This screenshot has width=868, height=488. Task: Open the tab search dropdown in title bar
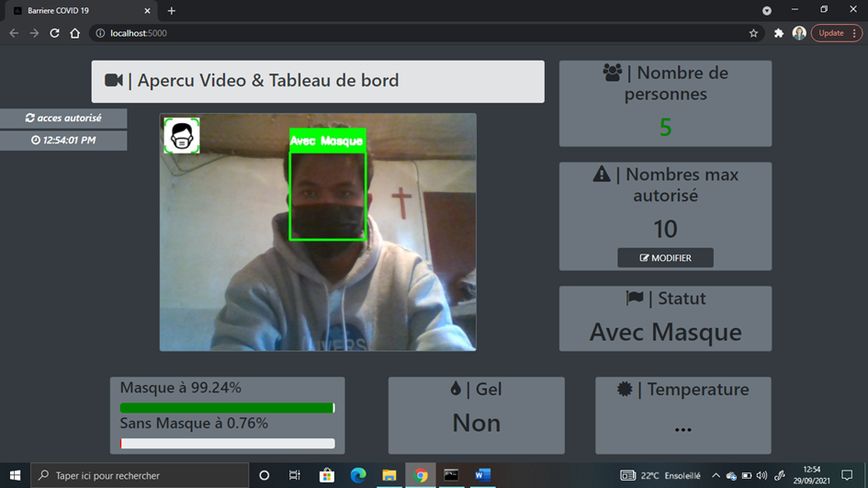pyautogui.click(x=767, y=10)
